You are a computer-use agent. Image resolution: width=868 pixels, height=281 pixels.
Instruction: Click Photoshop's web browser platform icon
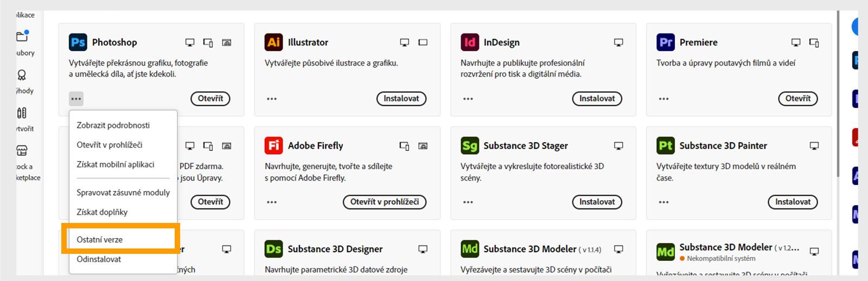tap(227, 42)
